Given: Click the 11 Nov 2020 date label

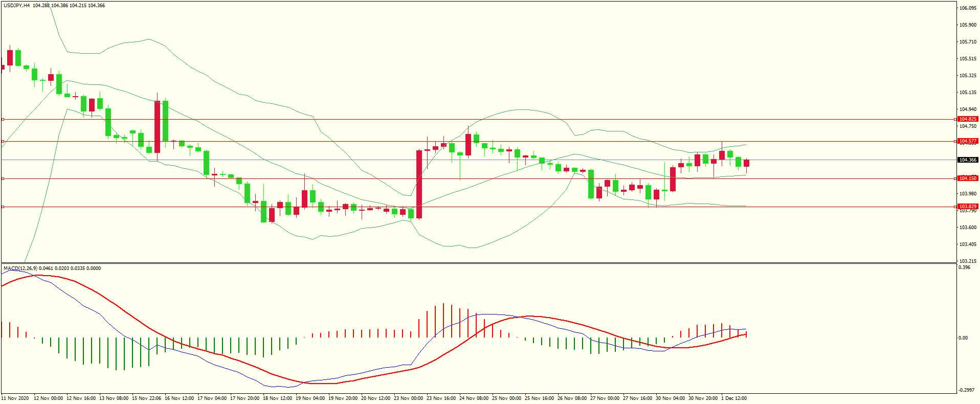Looking at the screenshot, I should pos(15,398).
